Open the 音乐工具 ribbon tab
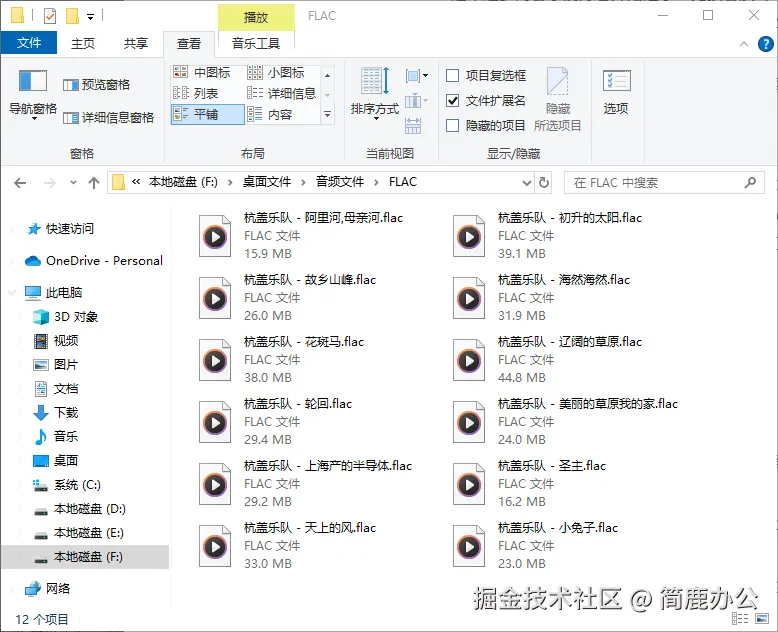Screen dimensions: 778x632 point(256,44)
